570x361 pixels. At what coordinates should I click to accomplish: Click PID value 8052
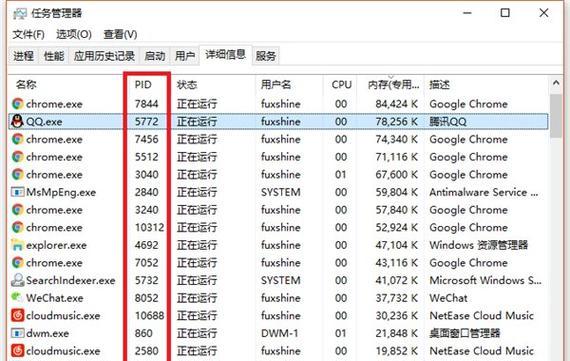[146, 298]
